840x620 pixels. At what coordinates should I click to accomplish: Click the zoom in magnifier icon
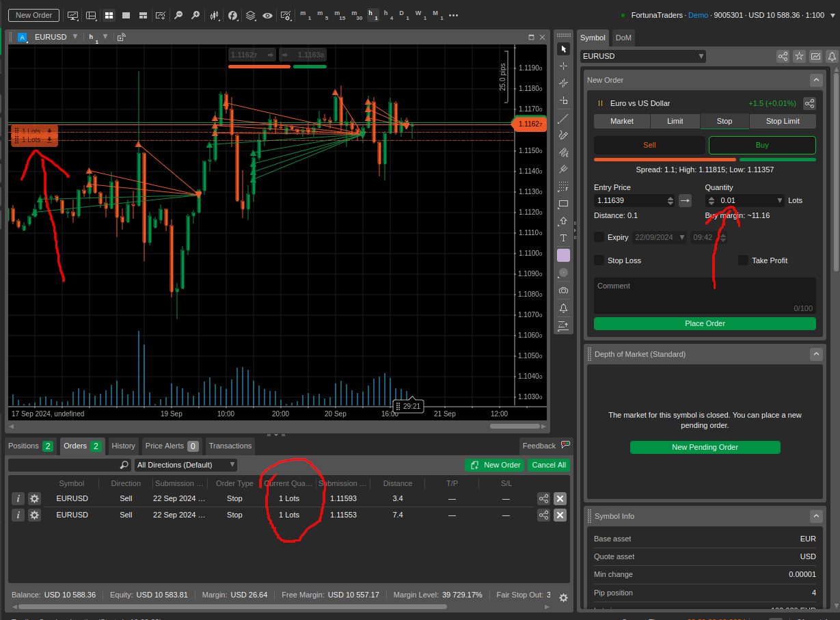195,15
